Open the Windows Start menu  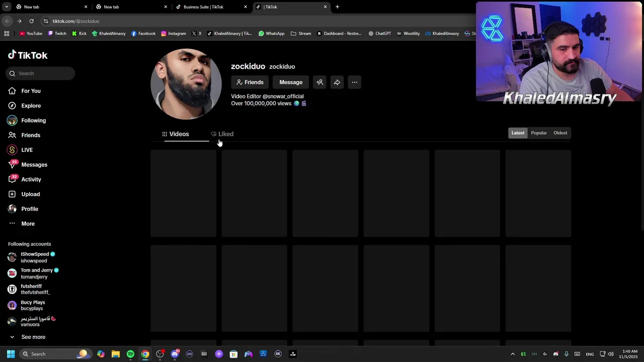11,354
